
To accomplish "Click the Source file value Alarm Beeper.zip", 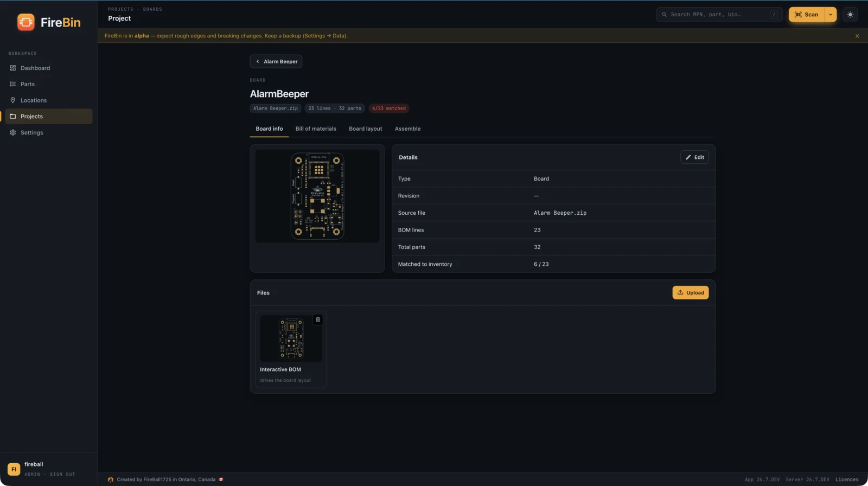I will coord(560,213).
